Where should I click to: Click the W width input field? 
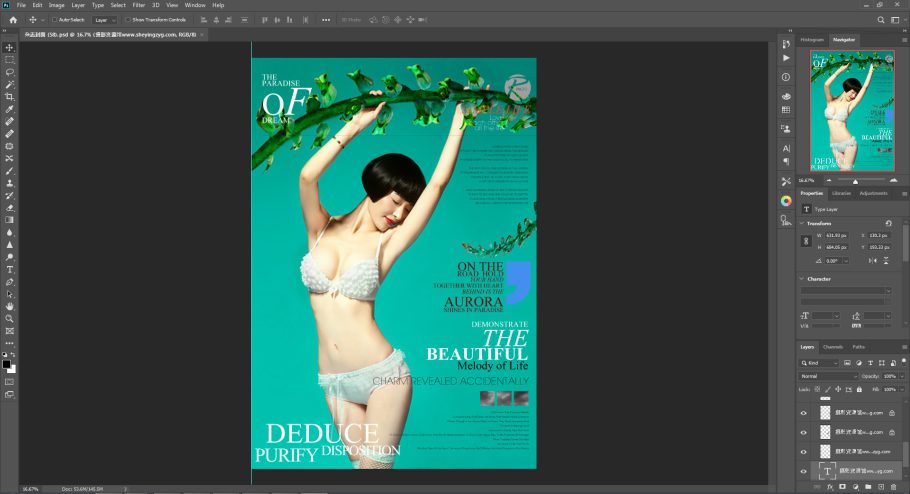(836, 235)
